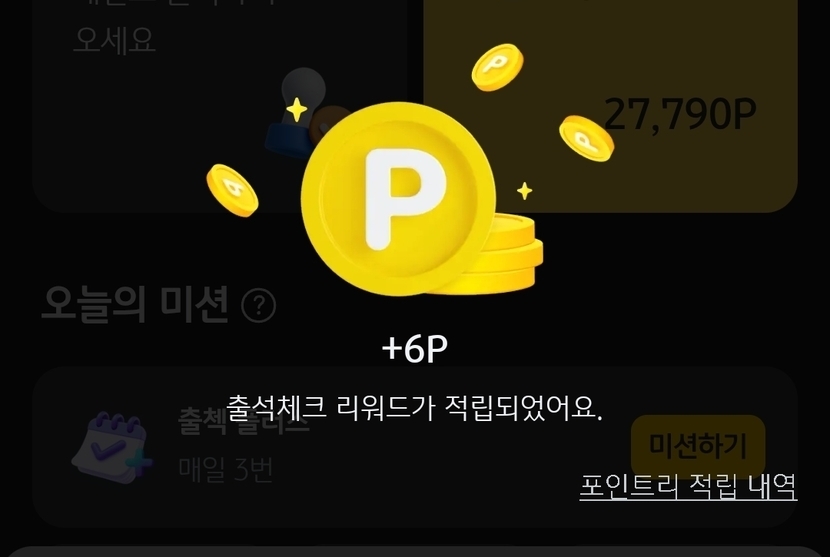Tap the sparkle right of big coin

(x=525, y=191)
